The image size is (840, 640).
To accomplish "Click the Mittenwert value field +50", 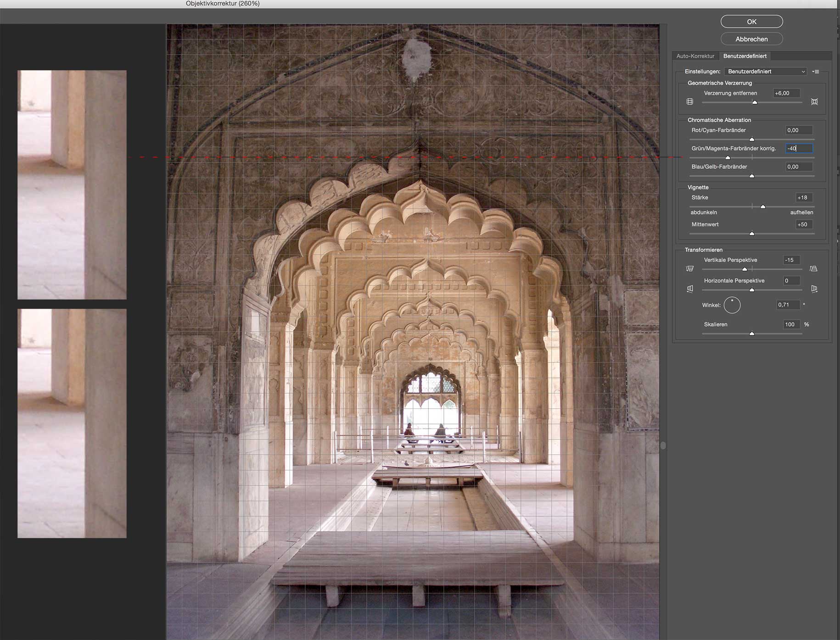I will pos(804,224).
